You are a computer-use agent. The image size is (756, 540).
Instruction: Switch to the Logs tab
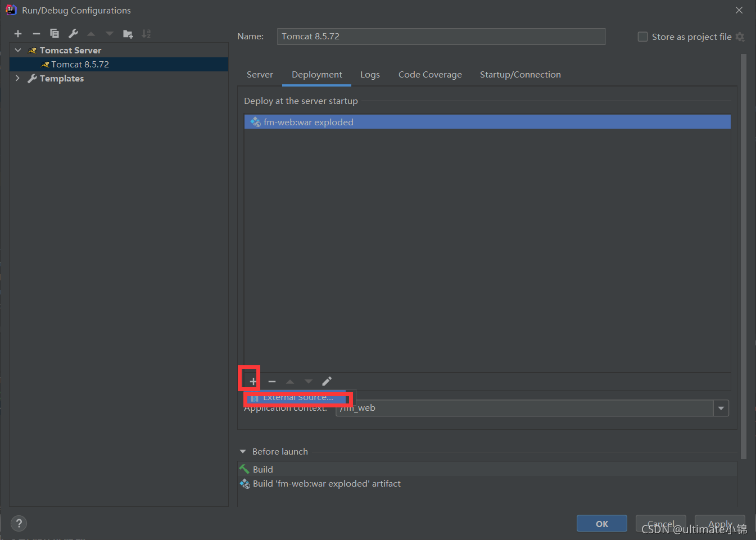pos(370,74)
